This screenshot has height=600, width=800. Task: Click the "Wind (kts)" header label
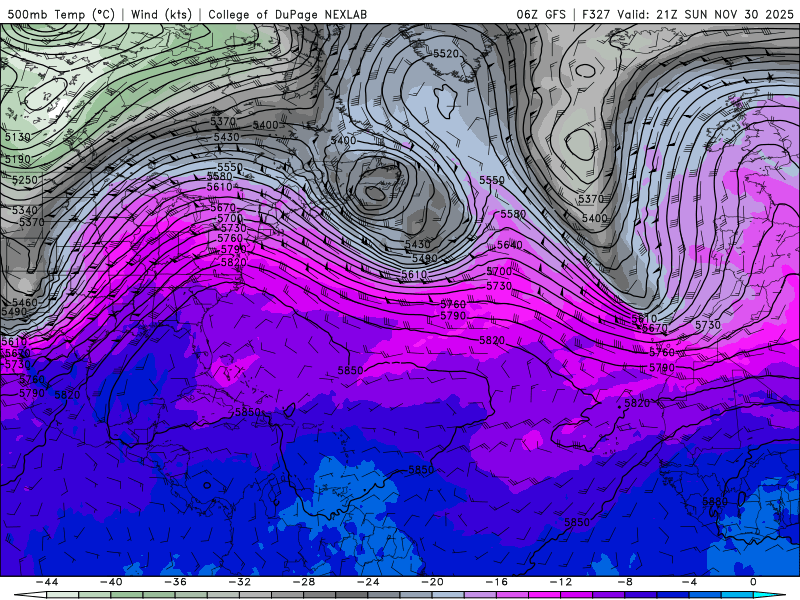click(161, 14)
